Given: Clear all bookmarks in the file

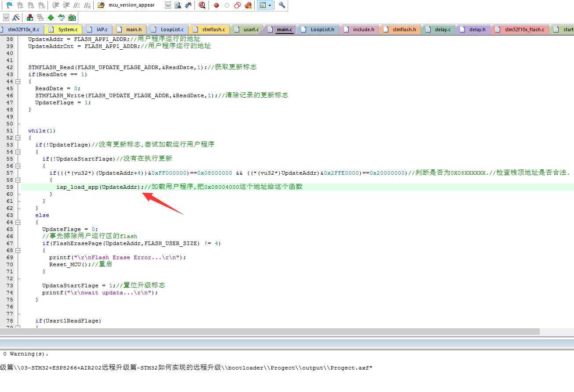Looking at the screenshot, I should pyautogui.click(x=41, y=5).
